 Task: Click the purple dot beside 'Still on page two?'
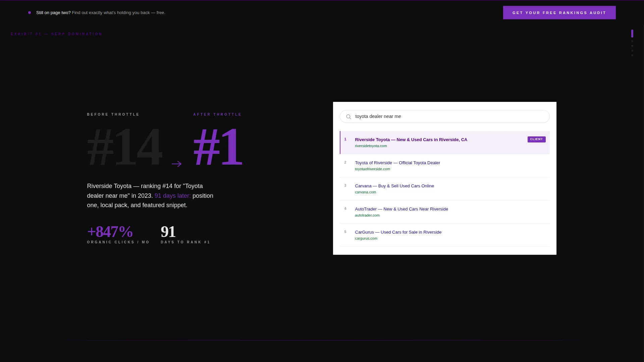pos(30,13)
